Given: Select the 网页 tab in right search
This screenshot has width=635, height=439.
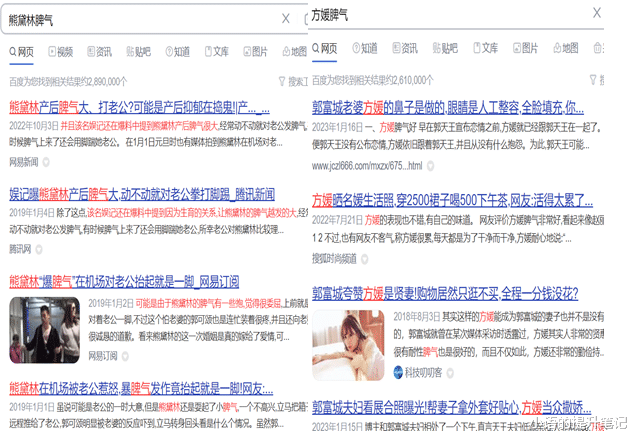Looking at the screenshot, I should tap(324, 48).
